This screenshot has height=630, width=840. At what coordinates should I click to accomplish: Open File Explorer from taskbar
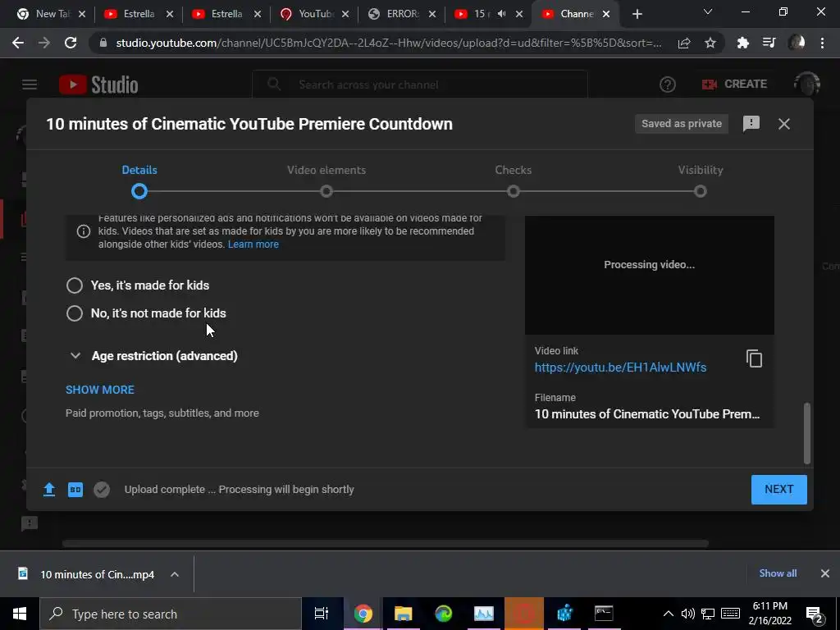click(x=403, y=614)
